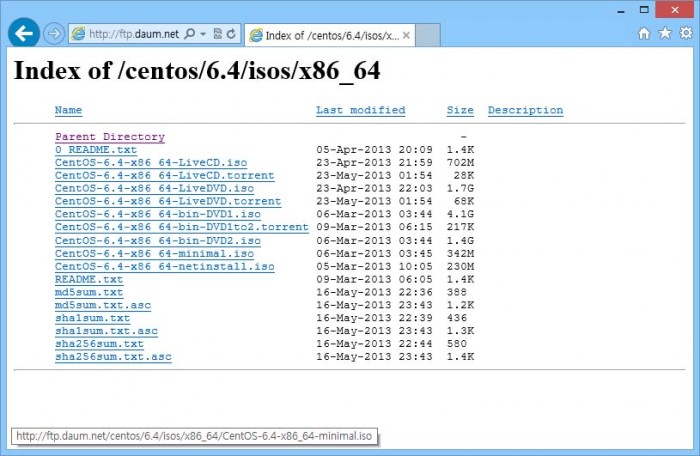Download CentOS-6.4-x86_64-LiveCD.iso
This screenshot has width=700, height=456.
[x=151, y=163]
